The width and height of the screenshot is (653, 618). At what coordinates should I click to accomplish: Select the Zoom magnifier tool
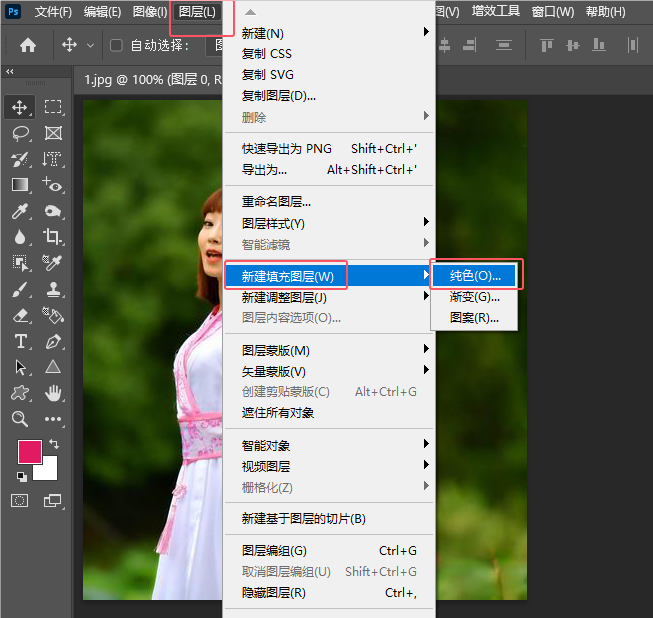pyautogui.click(x=20, y=419)
